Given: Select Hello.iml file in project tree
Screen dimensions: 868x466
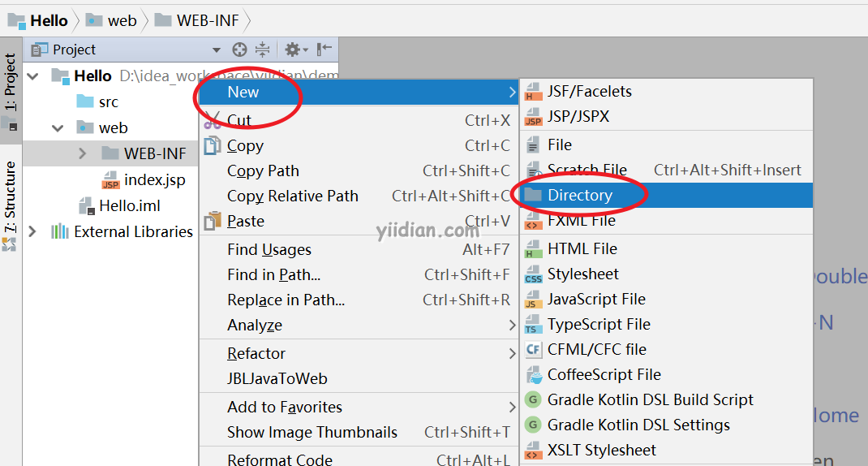Looking at the screenshot, I should (x=119, y=206).
